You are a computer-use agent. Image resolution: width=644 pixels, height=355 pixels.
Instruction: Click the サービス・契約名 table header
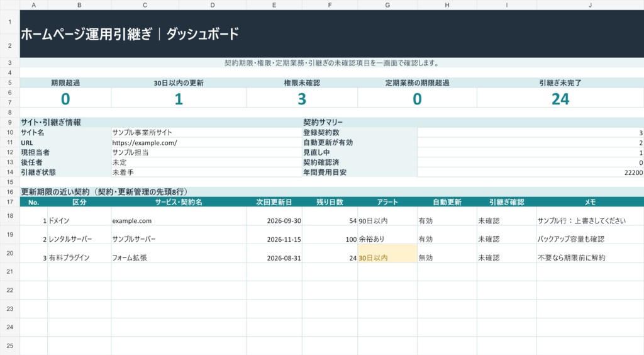point(179,202)
